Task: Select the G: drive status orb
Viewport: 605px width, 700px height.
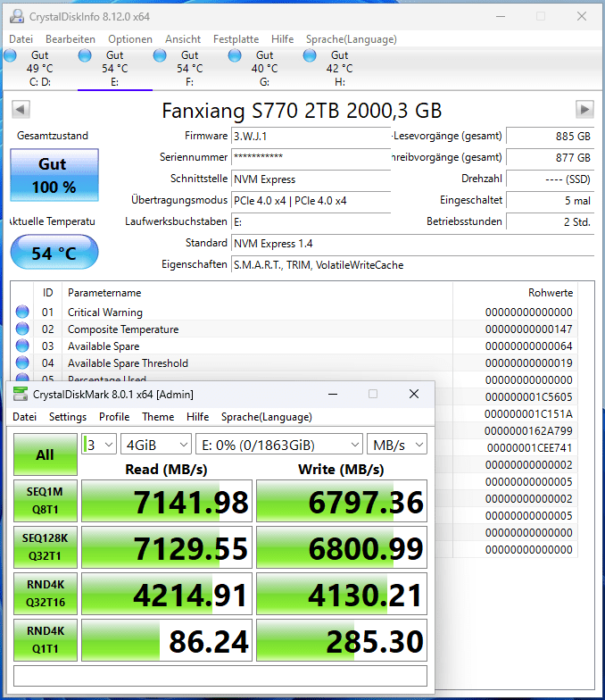Action: [x=235, y=55]
